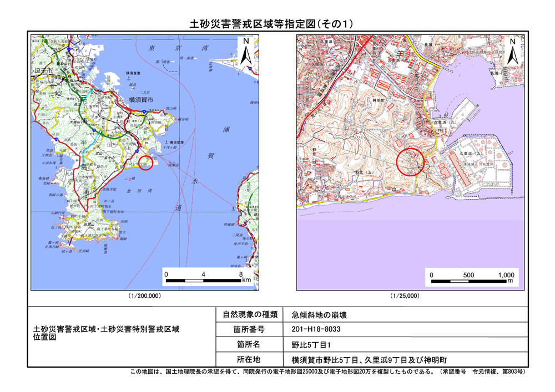Image resolution: width=555 pixels, height=392 pixels.
Task: Click the 所在地 label cell
Action: [x=249, y=359]
